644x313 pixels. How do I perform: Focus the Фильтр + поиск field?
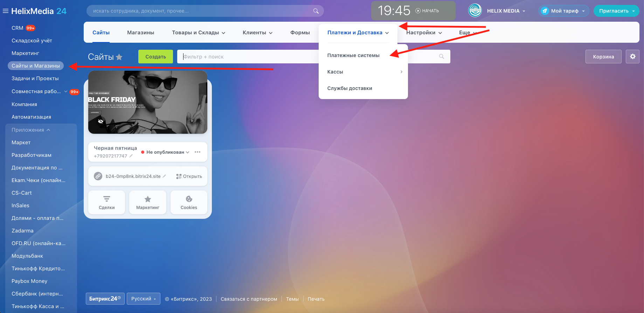[x=313, y=56]
